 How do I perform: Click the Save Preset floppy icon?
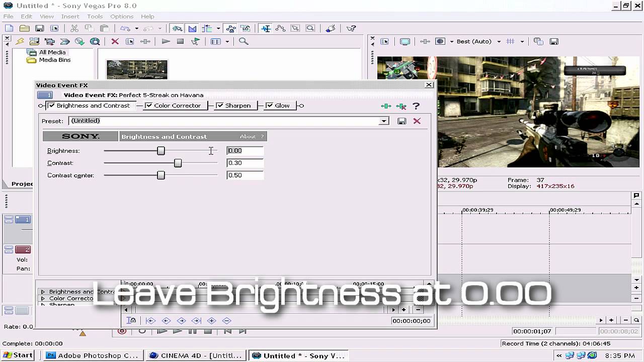pos(401,121)
